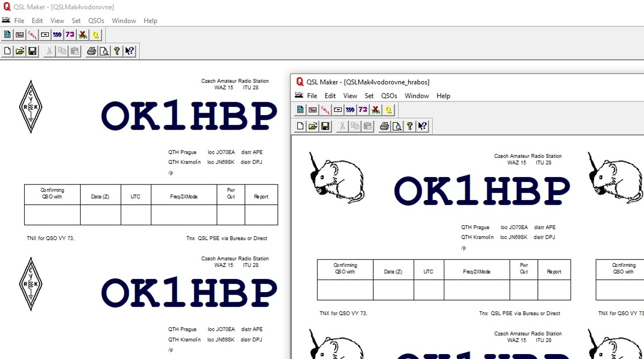This screenshot has width=644, height=359.
Task: Click the MDI document icon beside File in hrabos window
Action: [298, 95]
